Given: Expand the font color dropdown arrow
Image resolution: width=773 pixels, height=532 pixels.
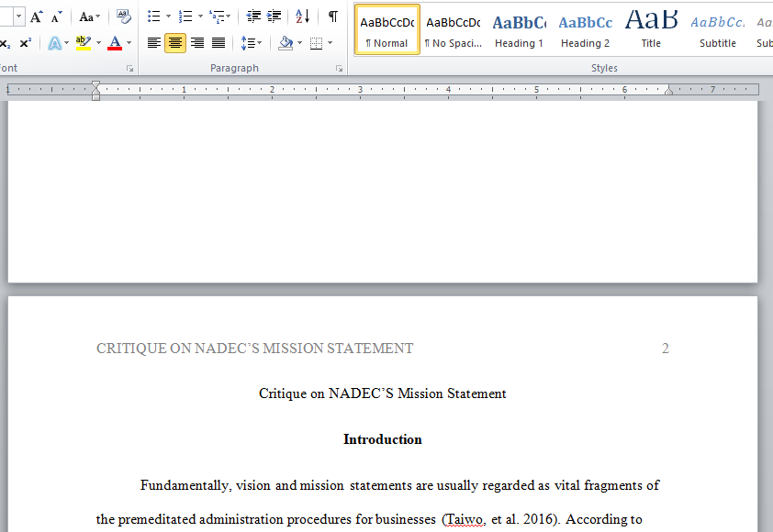Looking at the screenshot, I should (x=129, y=43).
